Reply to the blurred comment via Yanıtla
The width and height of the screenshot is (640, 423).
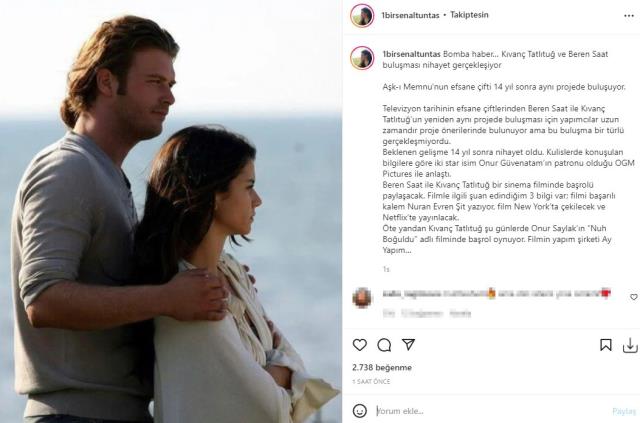pos(460,314)
